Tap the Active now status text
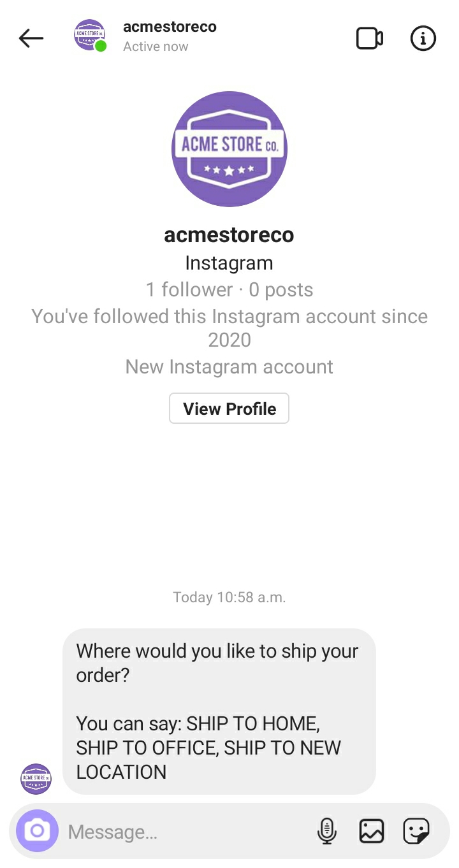 [x=156, y=47]
